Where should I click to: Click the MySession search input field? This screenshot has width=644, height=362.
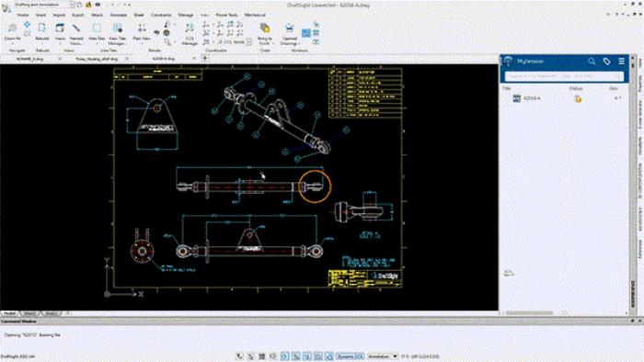pyautogui.click(x=563, y=76)
